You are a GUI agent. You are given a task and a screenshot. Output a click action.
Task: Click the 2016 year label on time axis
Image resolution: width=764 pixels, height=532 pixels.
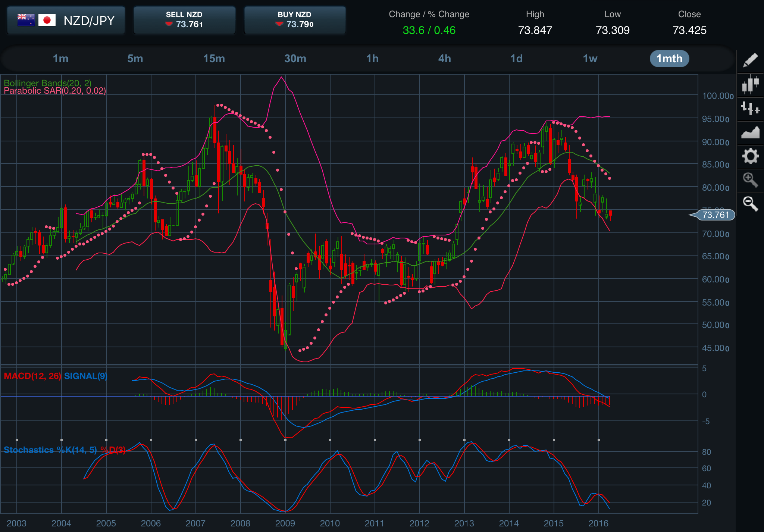pos(598,523)
